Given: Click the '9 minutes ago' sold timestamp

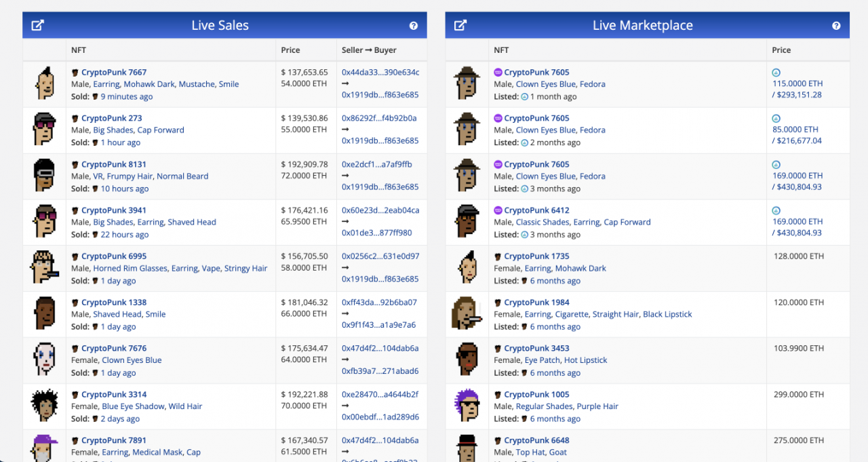Looking at the screenshot, I should coord(126,96).
